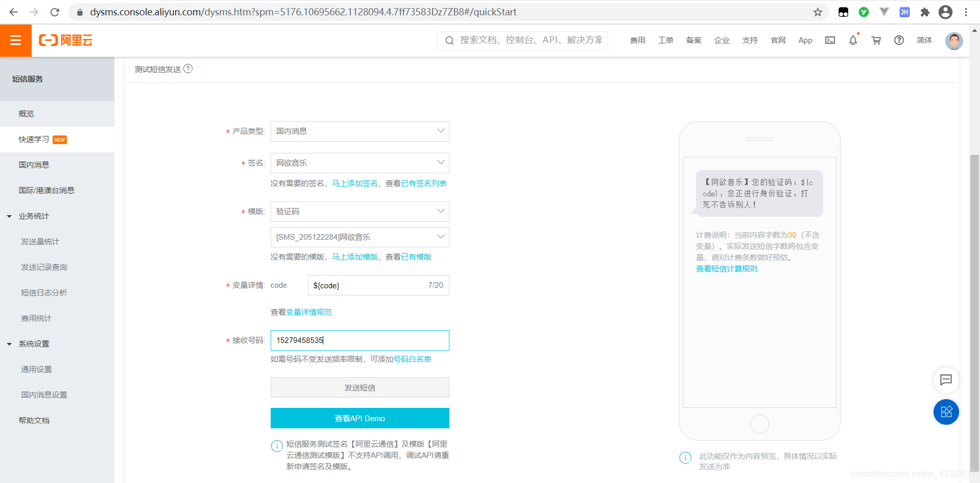980x483 pixels.
Task: Open App in the top navigation
Action: (805, 40)
